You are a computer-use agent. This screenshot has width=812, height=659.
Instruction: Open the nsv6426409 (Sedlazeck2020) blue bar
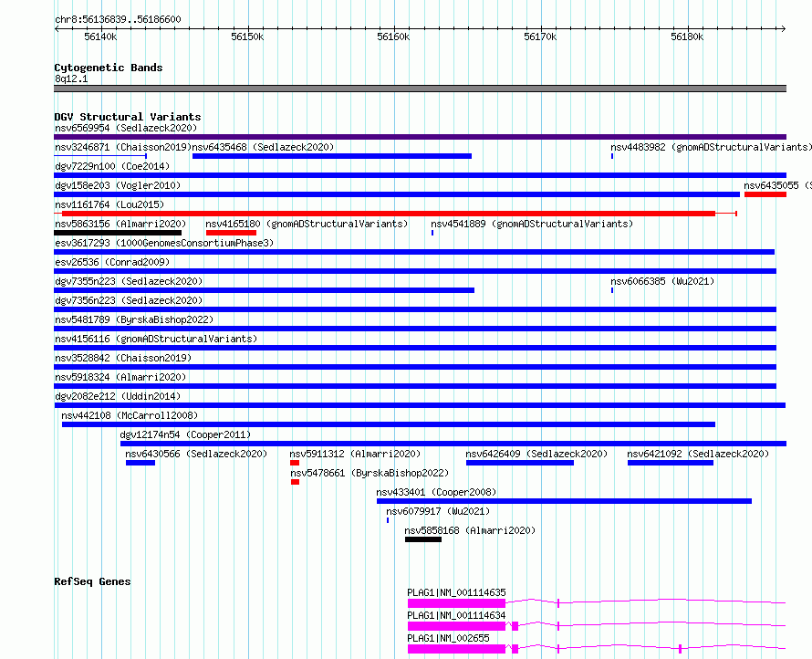point(520,463)
